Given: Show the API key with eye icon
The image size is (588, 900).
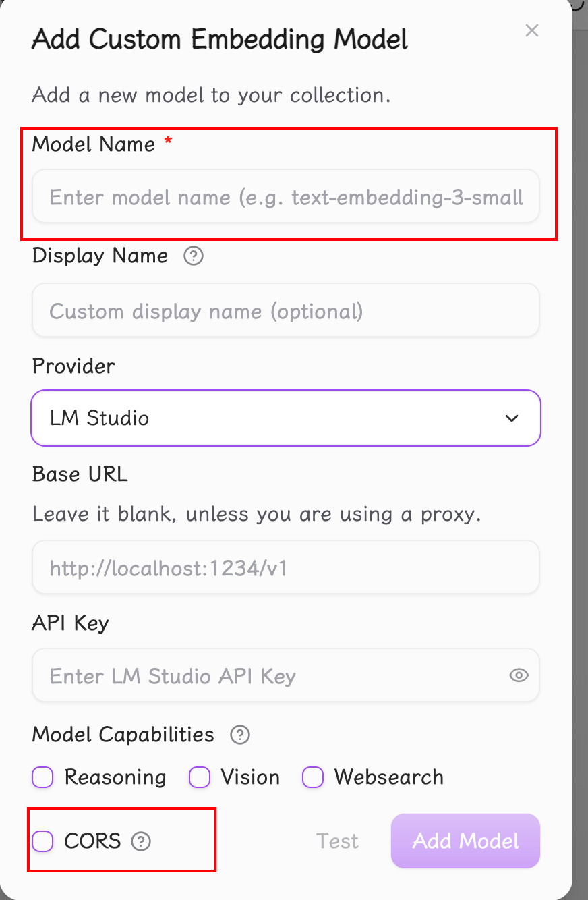Looking at the screenshot, I should tap(519, 675).
